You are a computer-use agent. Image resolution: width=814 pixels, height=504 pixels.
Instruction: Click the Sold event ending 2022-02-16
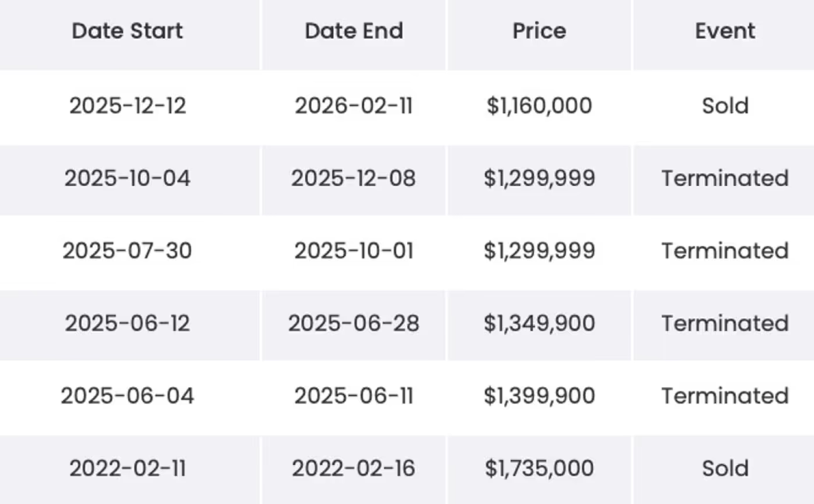(725, 469)
